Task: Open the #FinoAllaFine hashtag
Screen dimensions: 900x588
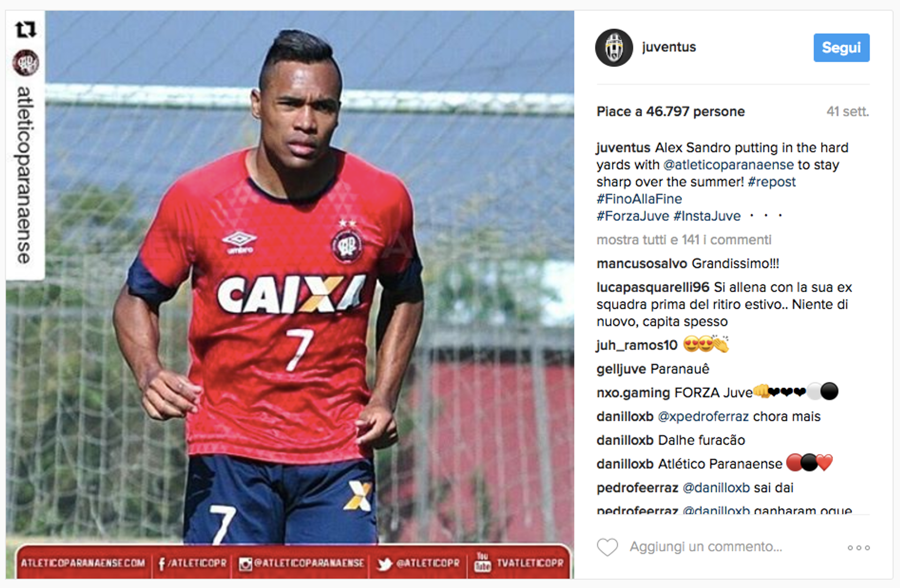Action: [x=639, y=199]
